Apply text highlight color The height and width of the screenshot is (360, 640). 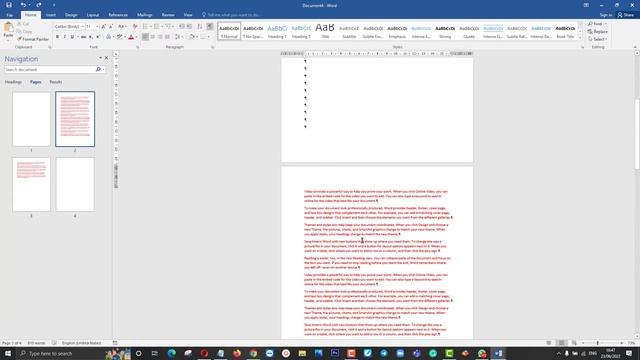(x=120, y=37)
